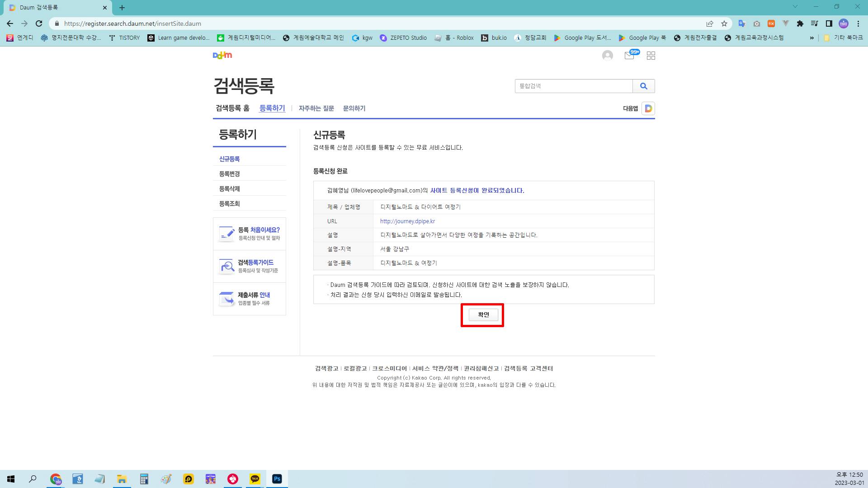Open the mail icon with 99+ badge
Image resolution: width=868 pixels, height=488 pixels.
click(x=629, y=56)
